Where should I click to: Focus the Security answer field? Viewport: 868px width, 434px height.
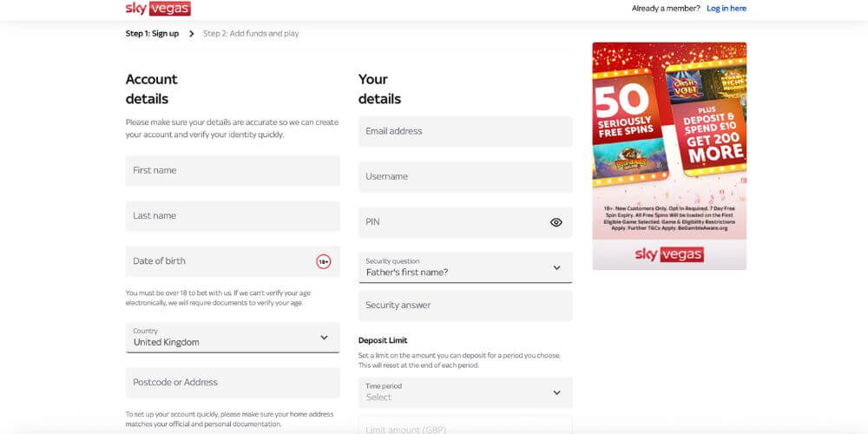click(x=465, y=306)
